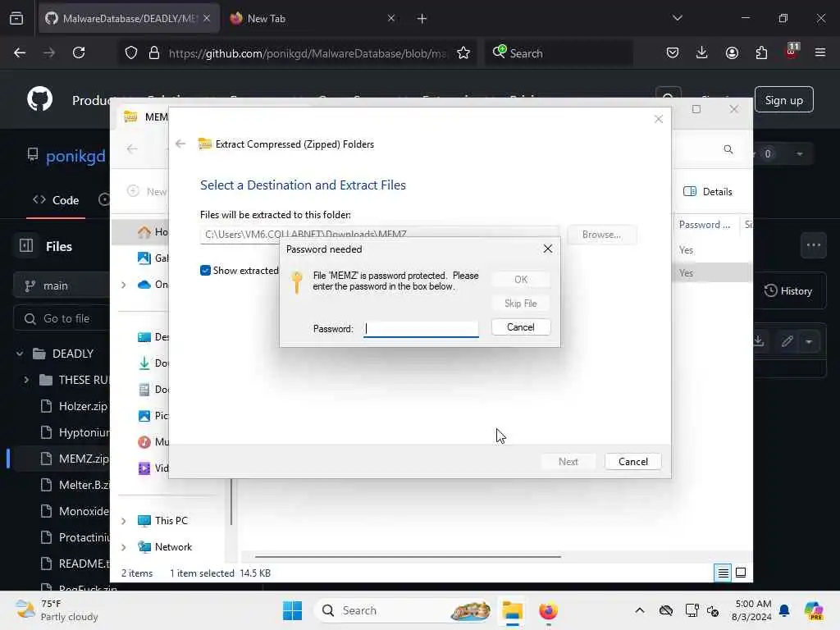This screenshot has width=840, height=630.
Task: Click Explorer horizontal scrollbar
Action: (x=408, y=557)
